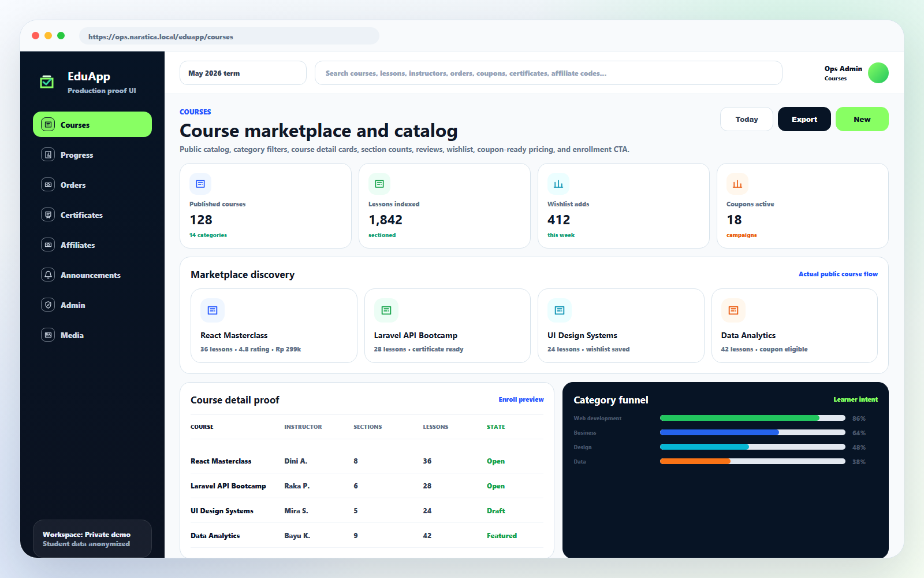Click the UI Design Systems card icon
This screenshot has width=924, height=578.
point(560,310)
